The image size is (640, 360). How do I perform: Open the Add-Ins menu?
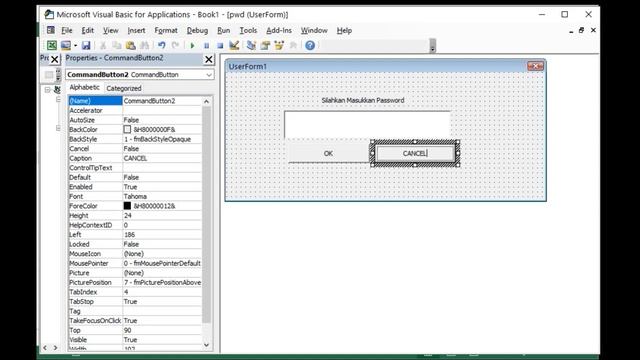pyautogui.click(x=279, y=31)
